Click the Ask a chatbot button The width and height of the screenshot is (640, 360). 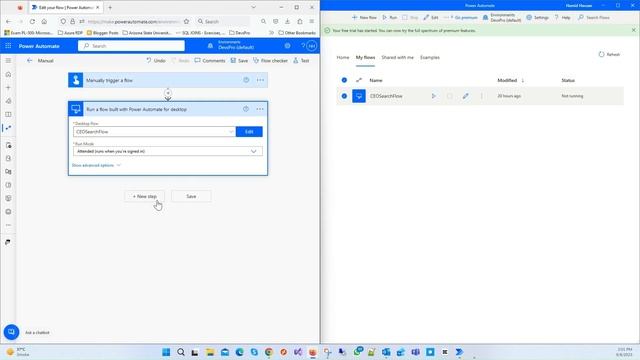[x=11, y=332]
